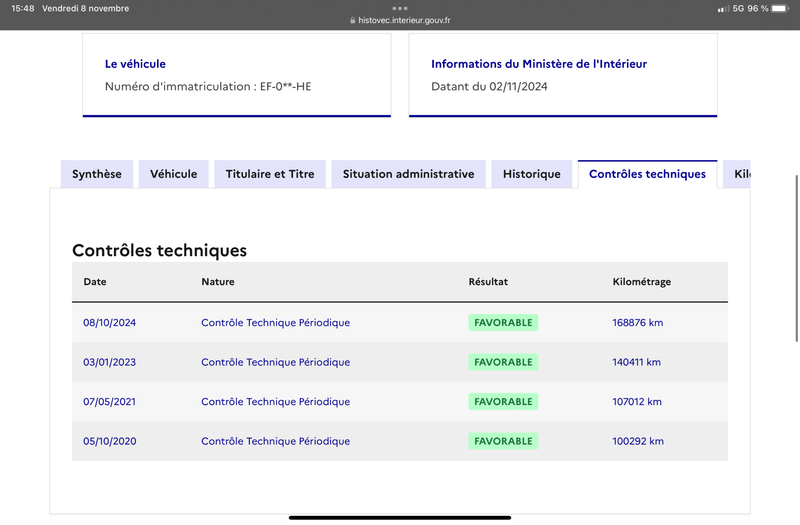
Task: Click Contrôle Technique Périodique in the 05/10/2020 row
Action: [276, 441]
